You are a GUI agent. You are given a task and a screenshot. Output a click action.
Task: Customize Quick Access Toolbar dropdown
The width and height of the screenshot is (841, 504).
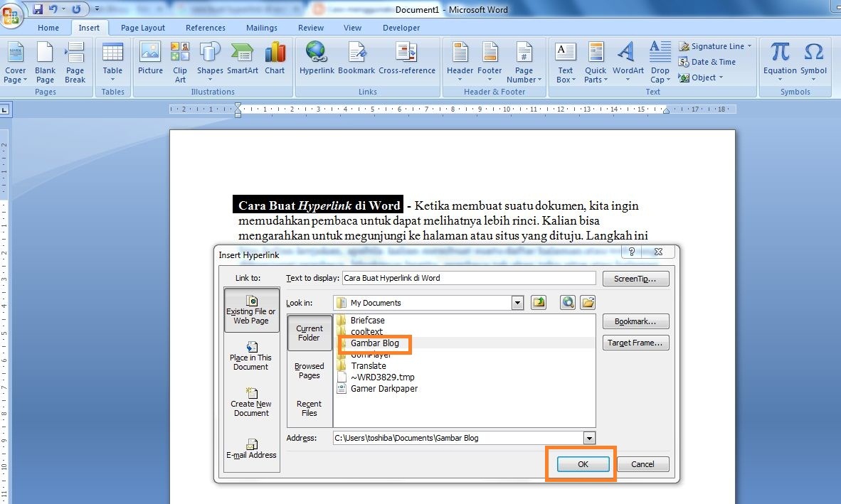[x=97, y=9]
